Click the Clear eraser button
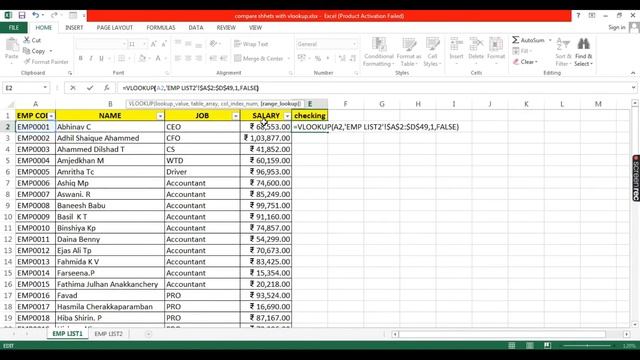The height and width of the screenshot is (360, 640). pos(525,62)
